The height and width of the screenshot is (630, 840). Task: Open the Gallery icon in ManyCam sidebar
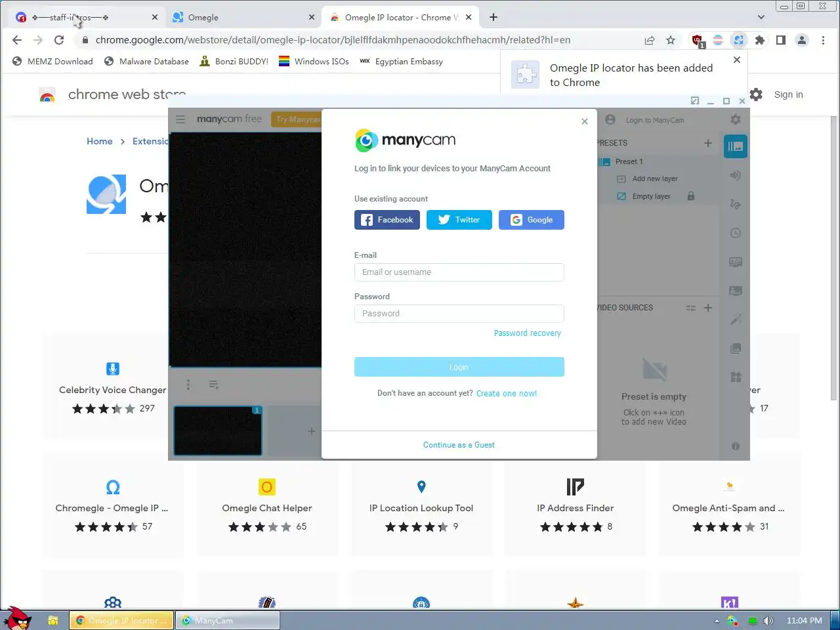[x=736, y=348]
